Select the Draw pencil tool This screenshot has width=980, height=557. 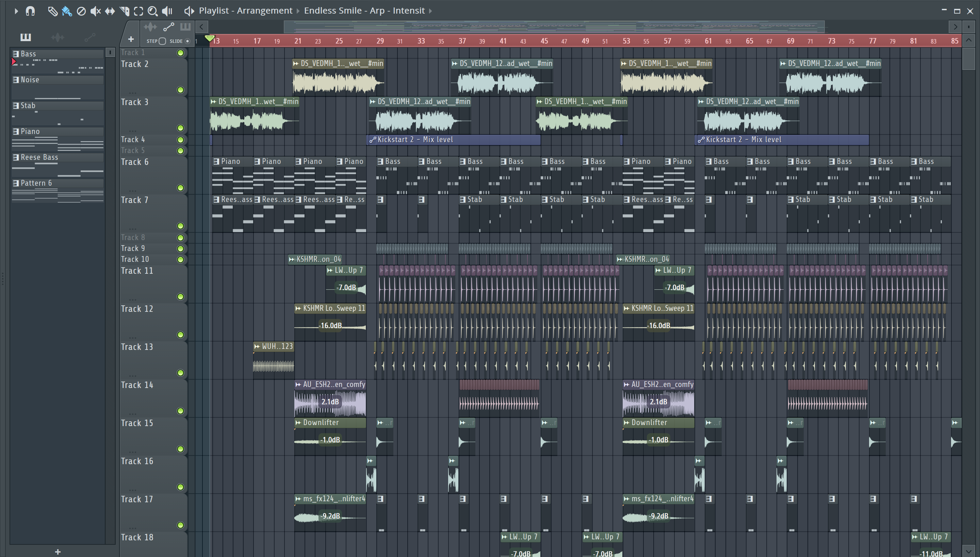[52, 11]
